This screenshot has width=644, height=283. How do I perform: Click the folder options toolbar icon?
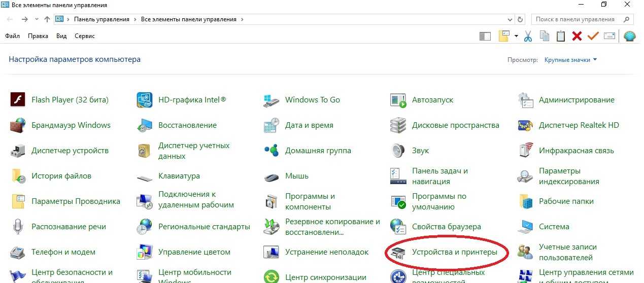pyautogui.click(x=504, y=36)
